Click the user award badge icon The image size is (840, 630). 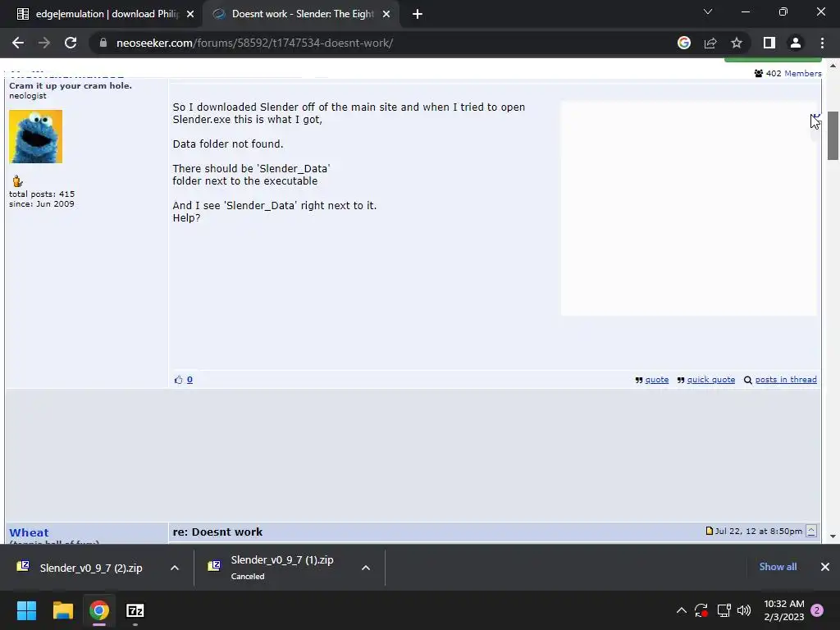[18, 181]
